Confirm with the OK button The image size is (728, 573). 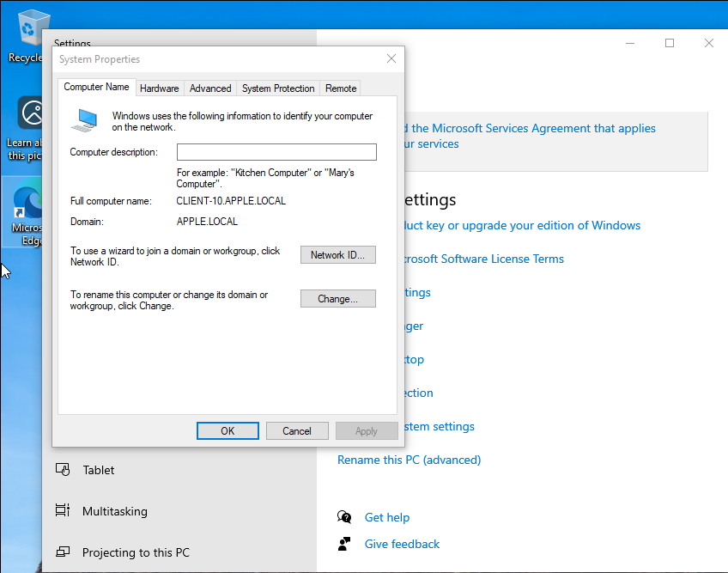coord(227,430)
